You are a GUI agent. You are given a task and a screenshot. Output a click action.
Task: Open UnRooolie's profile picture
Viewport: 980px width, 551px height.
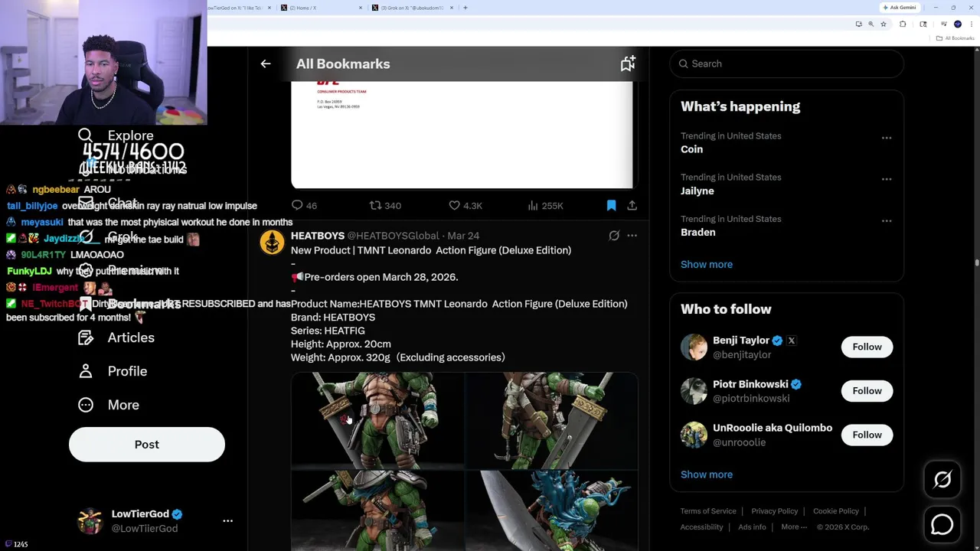point(694,435)
